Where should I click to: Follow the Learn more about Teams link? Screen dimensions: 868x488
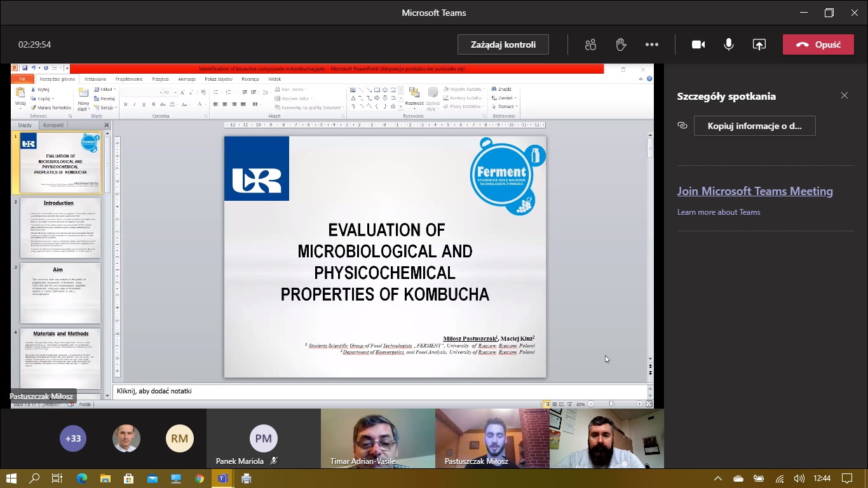coord(718,212)
